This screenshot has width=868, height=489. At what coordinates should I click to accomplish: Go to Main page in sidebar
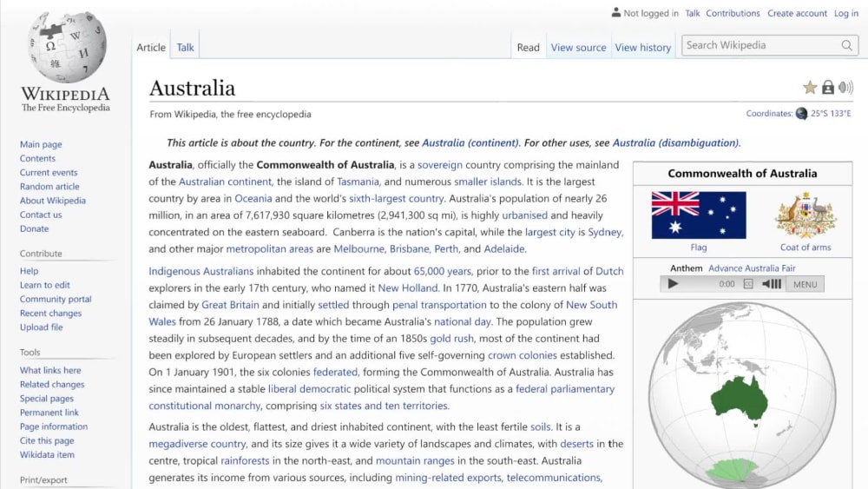pos(41,144)
